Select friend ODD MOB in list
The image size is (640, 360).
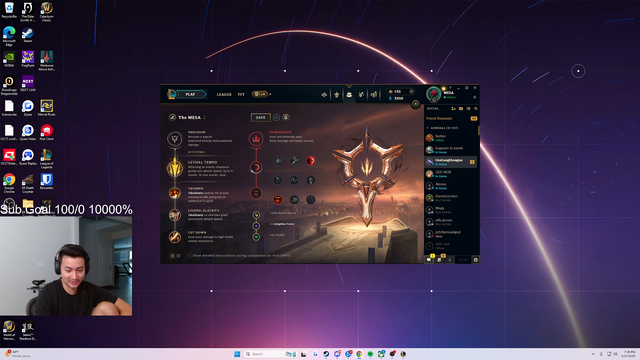(x=451, y=174)
